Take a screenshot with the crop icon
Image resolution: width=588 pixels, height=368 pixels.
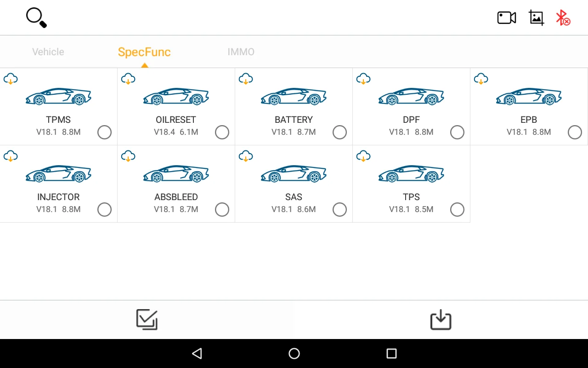(536, 18)
